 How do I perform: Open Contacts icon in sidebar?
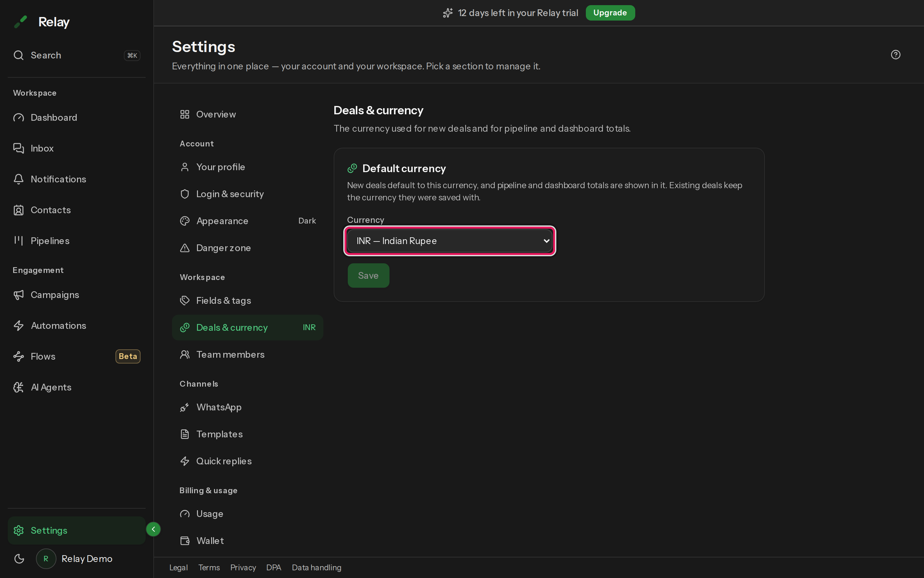18,210
